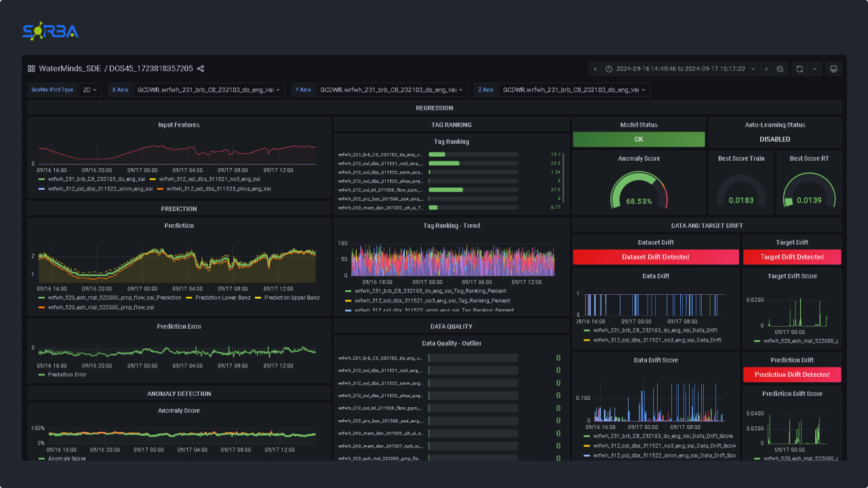Switch to kiosk view mode icon
The height and width of the screenshot is (488, 868).
(x=834, y=68)
